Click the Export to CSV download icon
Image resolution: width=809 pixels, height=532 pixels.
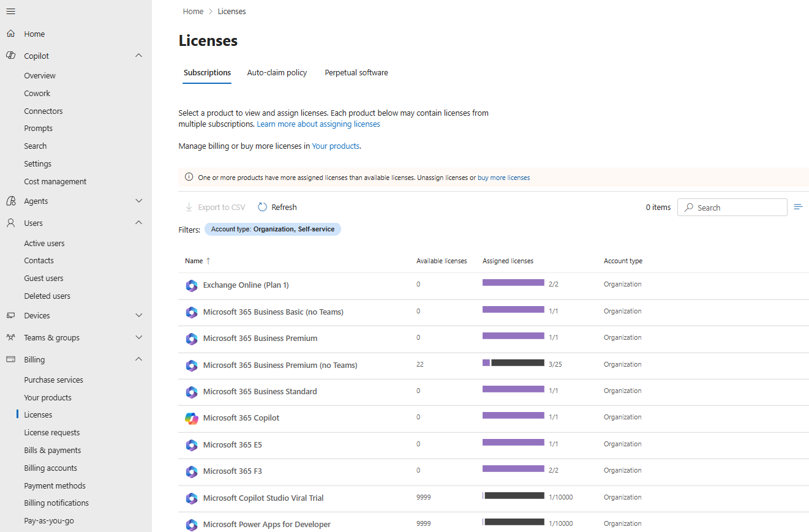tap(189, 207)
